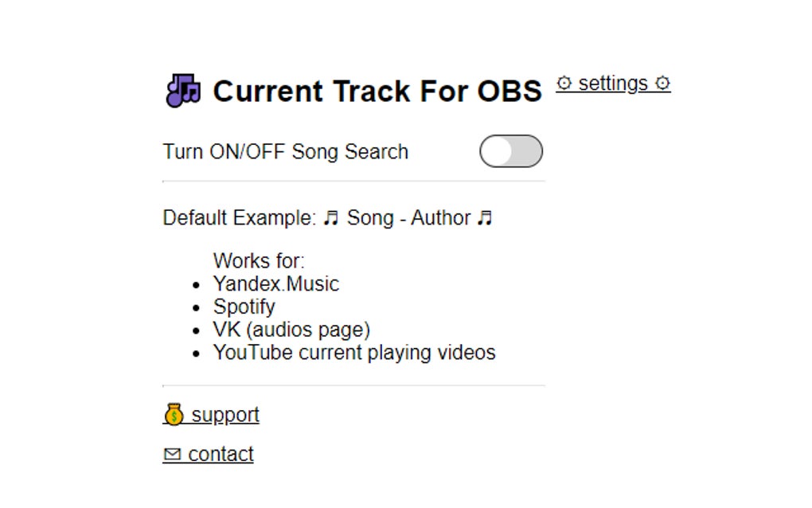
Task: Click the Yandex.Music list entry
Action: (275, 283)
